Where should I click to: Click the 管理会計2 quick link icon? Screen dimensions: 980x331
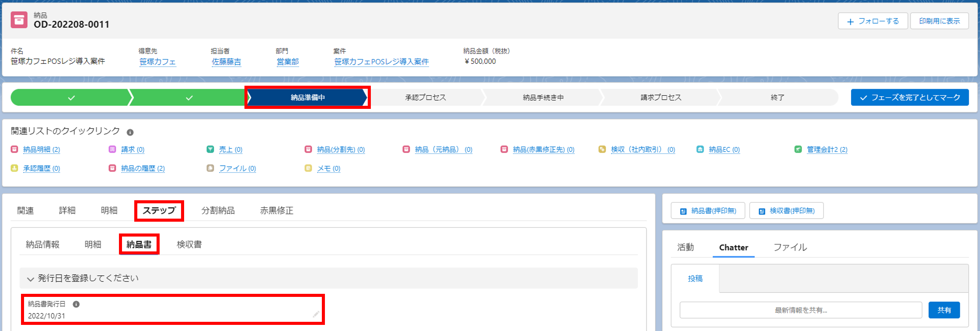tap(798, 150)
